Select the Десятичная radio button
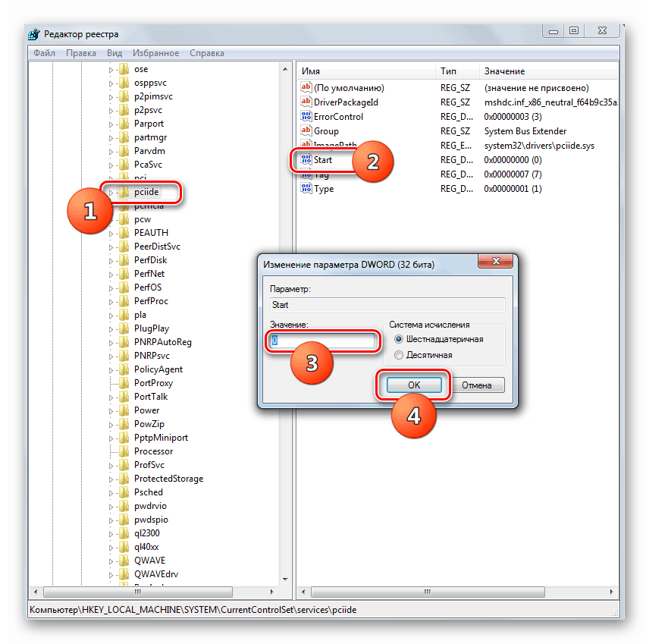649x644 pixels. point(399,354)
